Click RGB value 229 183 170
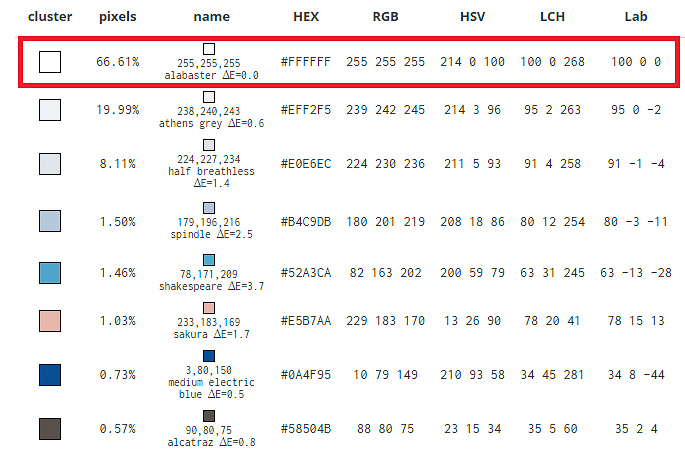Screen dimensions: 685x454 coord(386,321)
